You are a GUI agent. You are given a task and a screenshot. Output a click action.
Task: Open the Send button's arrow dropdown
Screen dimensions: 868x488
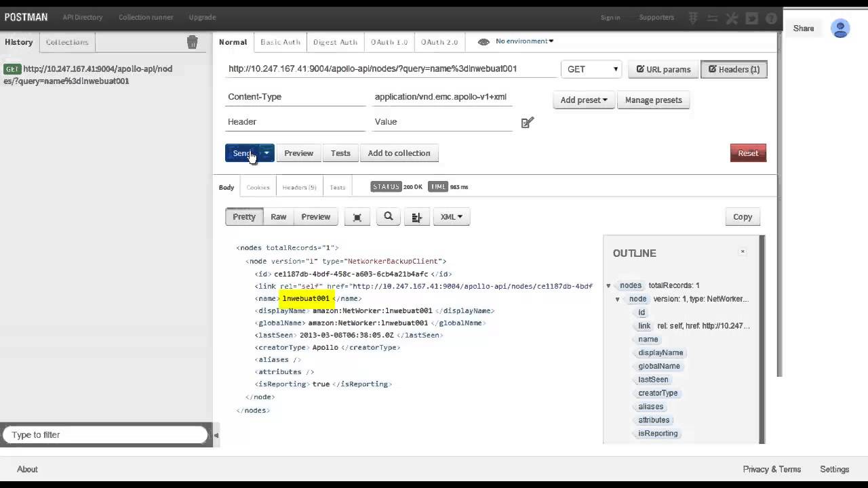(267, 153)
